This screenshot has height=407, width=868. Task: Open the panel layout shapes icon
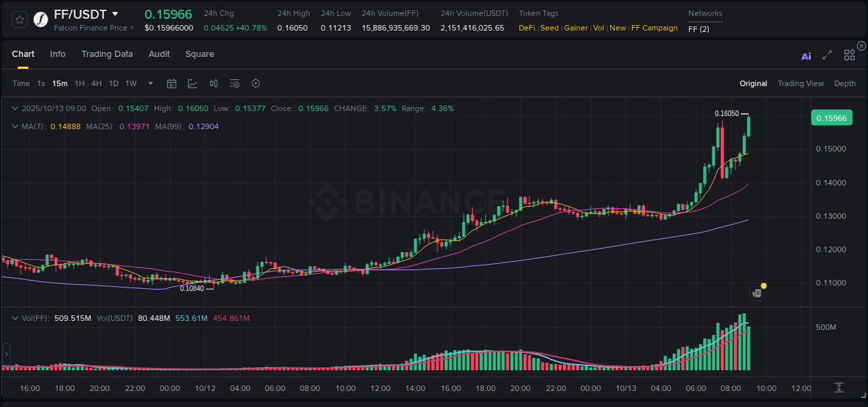click(849, 55)
